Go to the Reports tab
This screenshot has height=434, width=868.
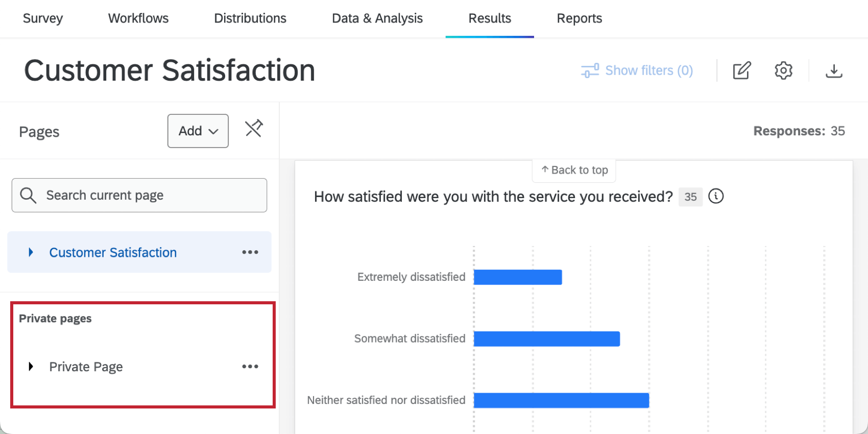[579, 18]
